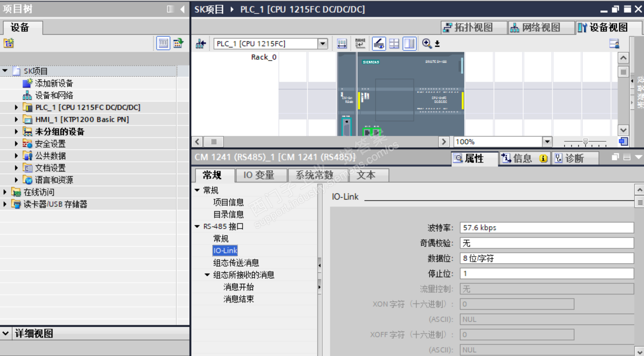Image resolution: width=644 pixels, height=356 pixels.
Task: Expand the HMI_1 [KTP1200 Basic PN] node
Action: (17, 119)
